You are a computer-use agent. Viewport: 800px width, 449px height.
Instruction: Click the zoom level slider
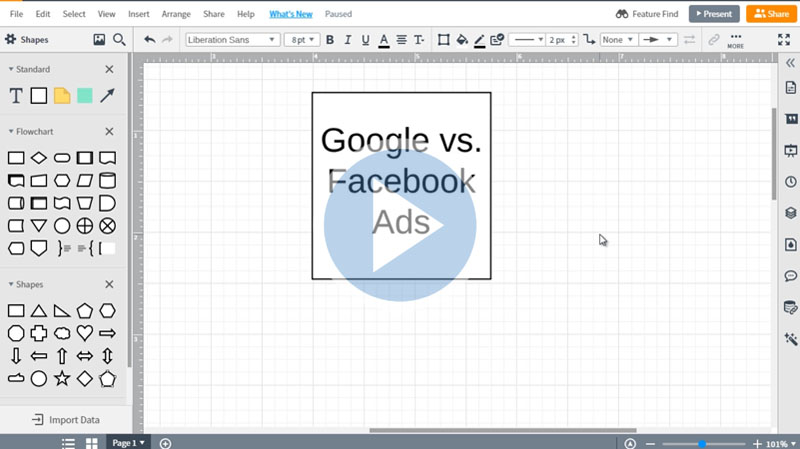[702, 443]
